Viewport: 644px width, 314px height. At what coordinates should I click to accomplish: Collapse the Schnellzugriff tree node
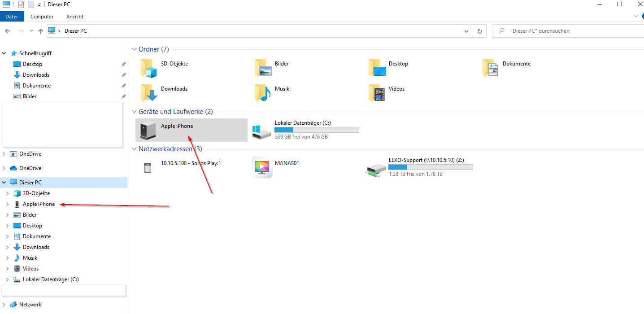[4, 53]
